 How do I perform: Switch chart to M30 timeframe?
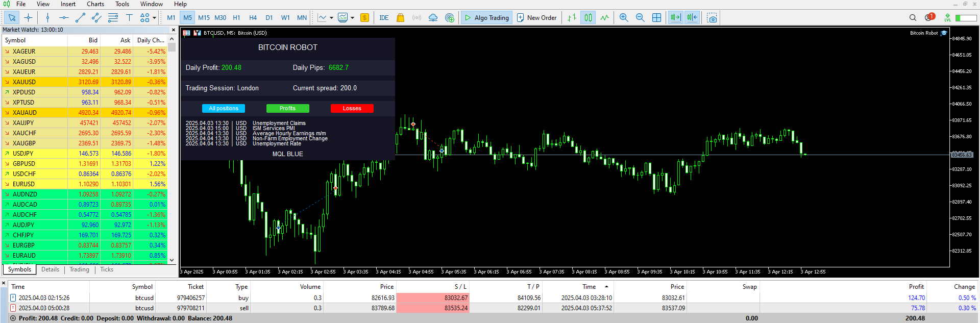(220, 18)
